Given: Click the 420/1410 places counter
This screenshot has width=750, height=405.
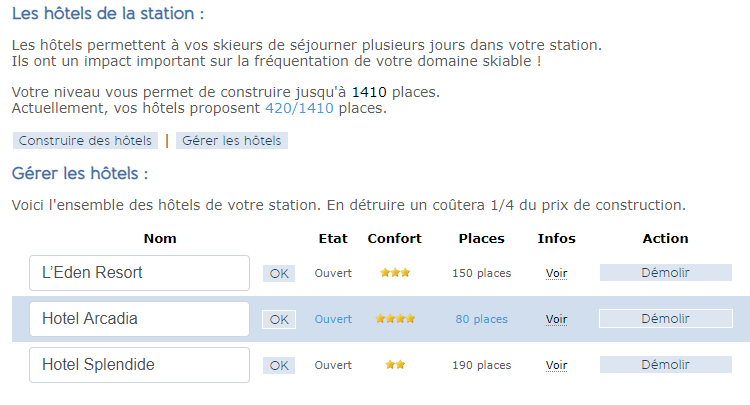Looking at the screenshot, I should (x=299, y=108).
